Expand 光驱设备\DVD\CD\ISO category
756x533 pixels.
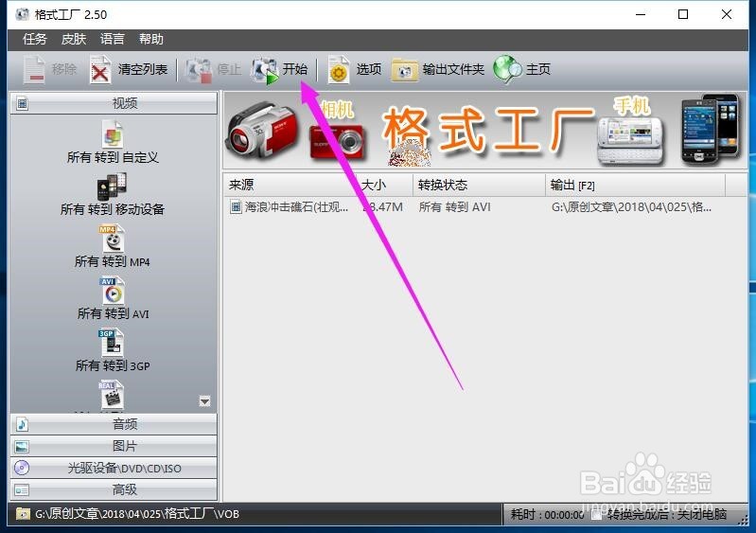coord(114,469)
